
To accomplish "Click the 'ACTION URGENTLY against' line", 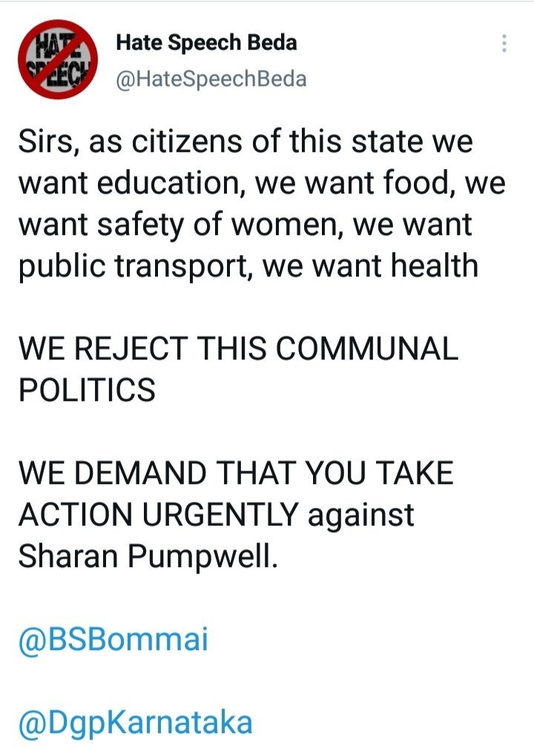I will pos(216,514).
